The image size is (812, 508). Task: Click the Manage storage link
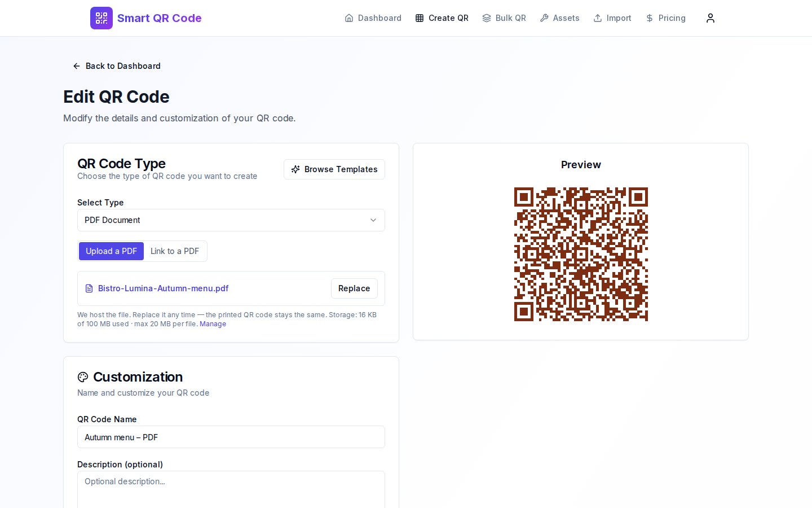point(213,324)
